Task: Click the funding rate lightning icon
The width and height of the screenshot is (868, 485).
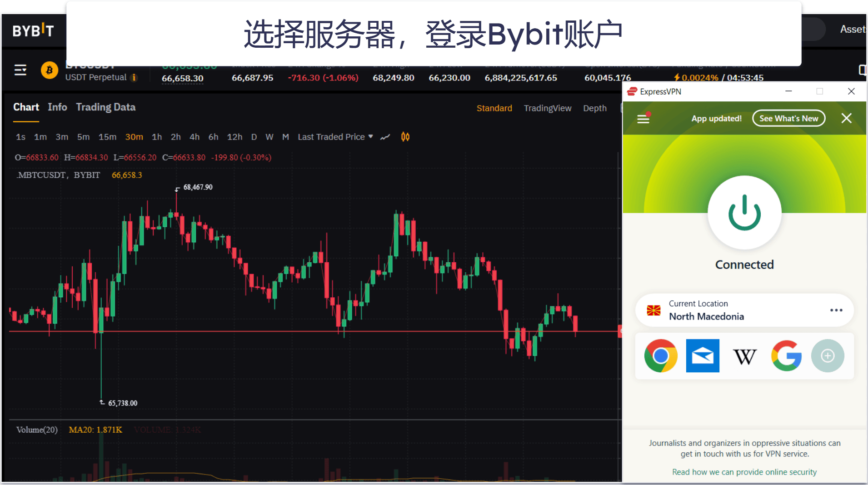Action: [677, 78]
